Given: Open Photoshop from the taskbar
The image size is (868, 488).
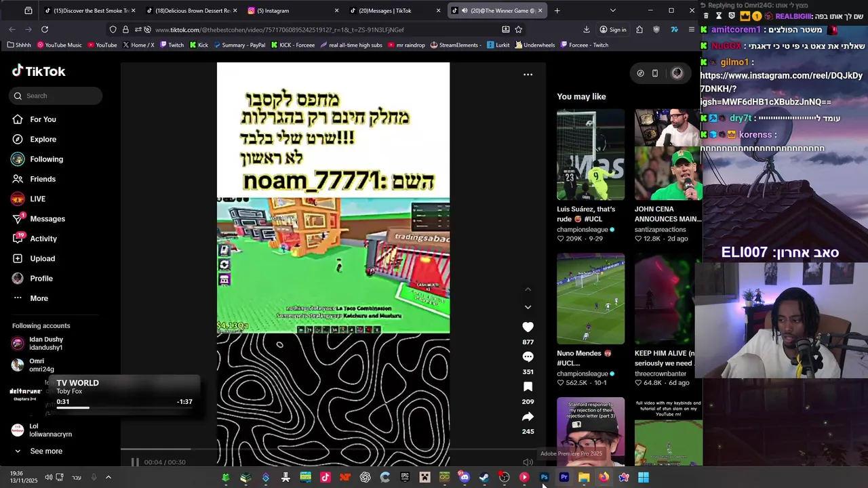Looking at the screenshot, I should click(544, 477).
